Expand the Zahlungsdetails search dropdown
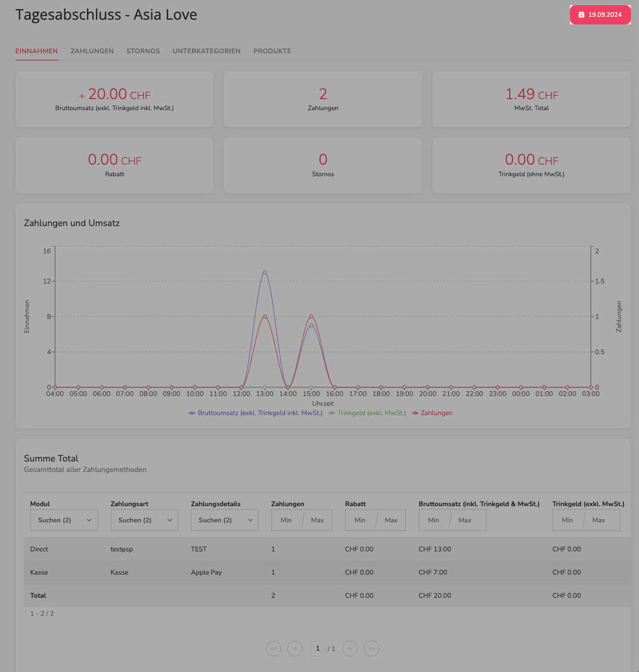Viewport: 639px width, 672px height. click(x=224, y=520)
